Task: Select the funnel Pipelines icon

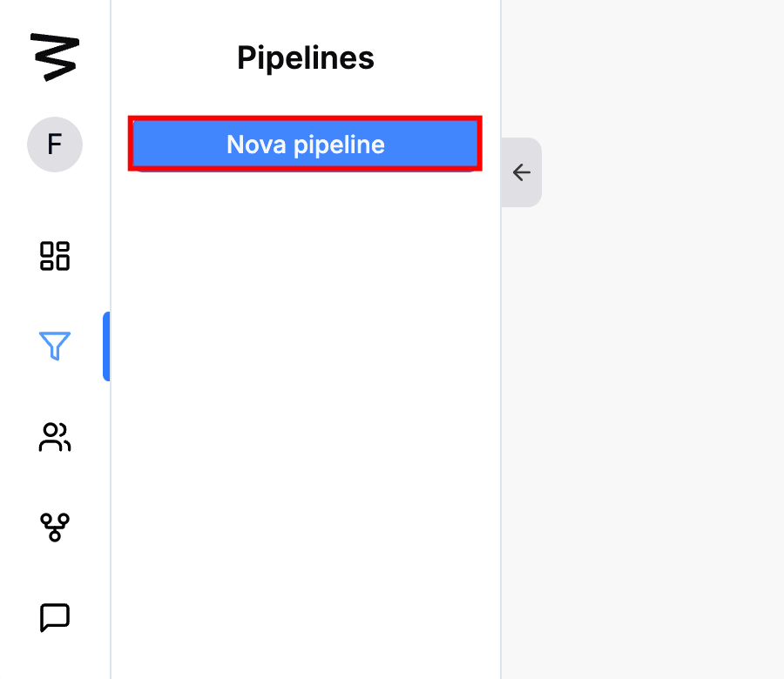Action: 54,346
